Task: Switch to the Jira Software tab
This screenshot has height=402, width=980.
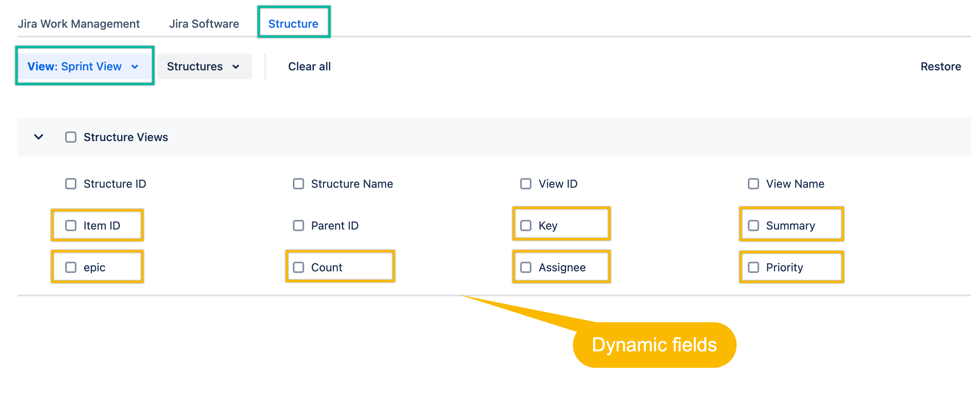Action: click(x=204, y=24)
